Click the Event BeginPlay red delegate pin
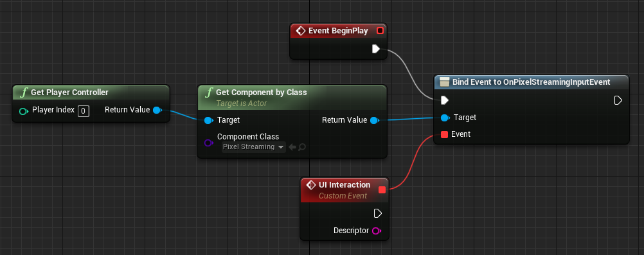 [x=380, y=31]
